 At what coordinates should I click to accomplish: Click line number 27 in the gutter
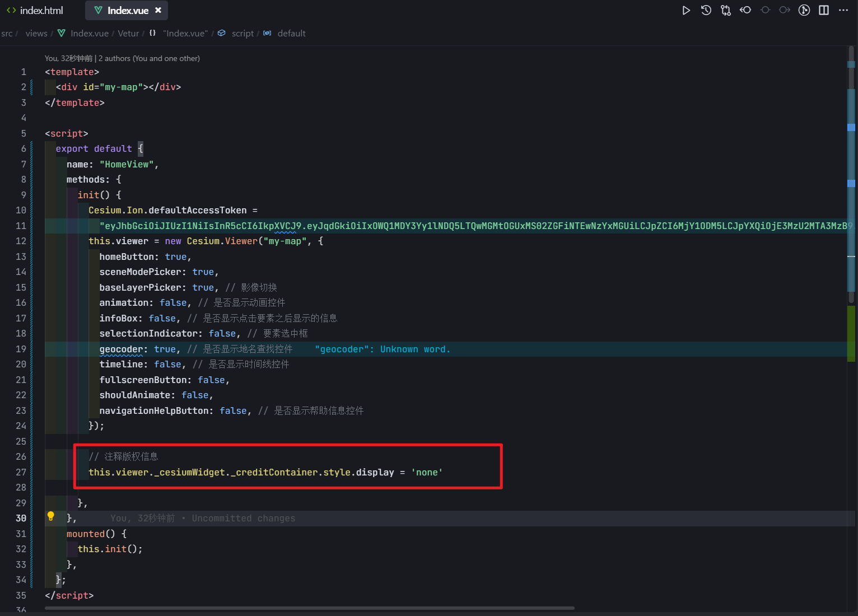21,472
